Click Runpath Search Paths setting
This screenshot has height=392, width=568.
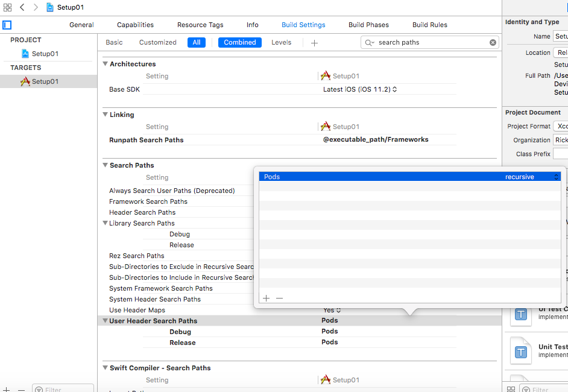[x=147, y=140]
